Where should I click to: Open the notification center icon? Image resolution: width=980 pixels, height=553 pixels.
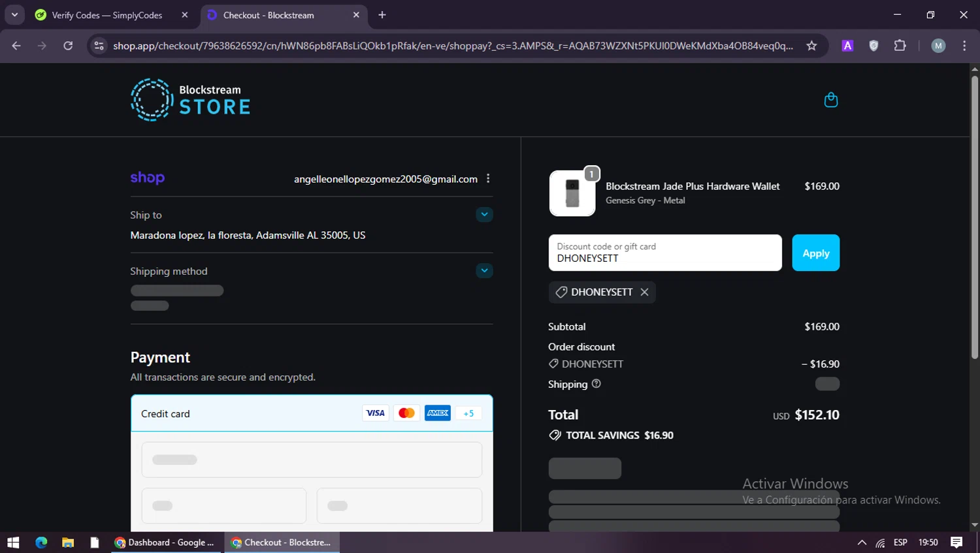pos(956,543)
